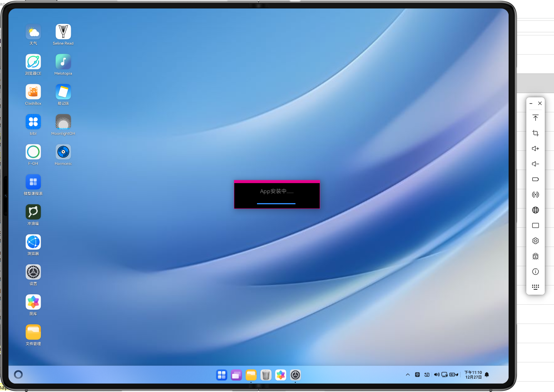The width and height of the screenshot is (554, 392).
Task: Launch the F-OH app icon
Action: (33, 152)
